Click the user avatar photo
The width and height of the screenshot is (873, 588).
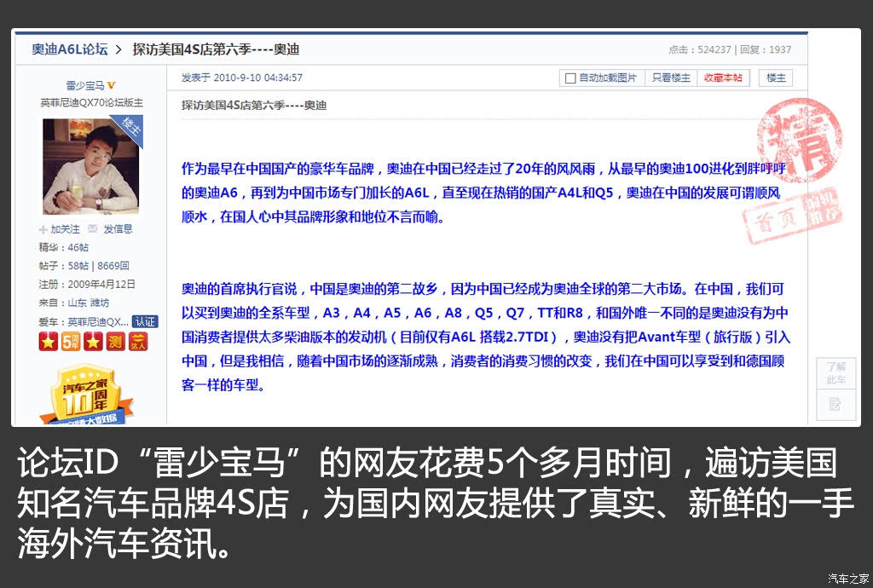(91, 166)
